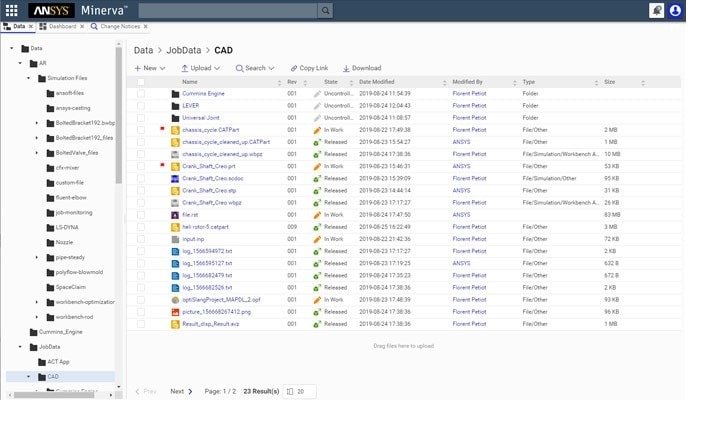Click the header search input field

point(228,10)
